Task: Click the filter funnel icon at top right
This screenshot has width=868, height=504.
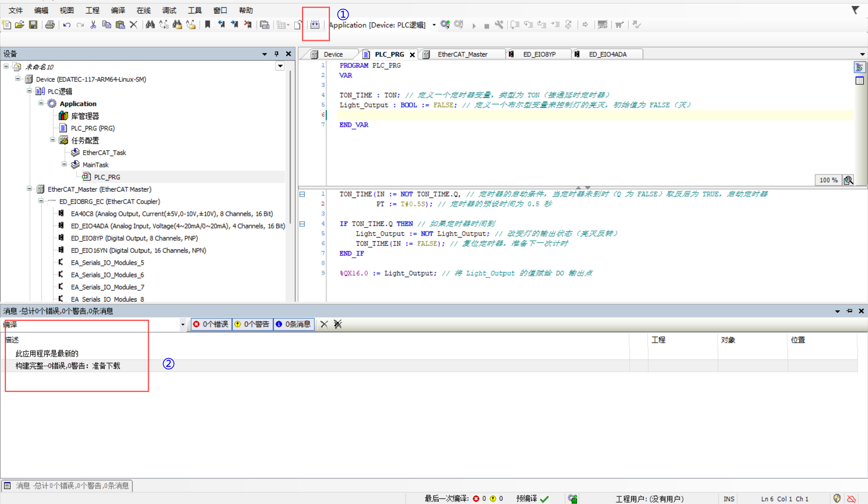Action: coord(855,10)
